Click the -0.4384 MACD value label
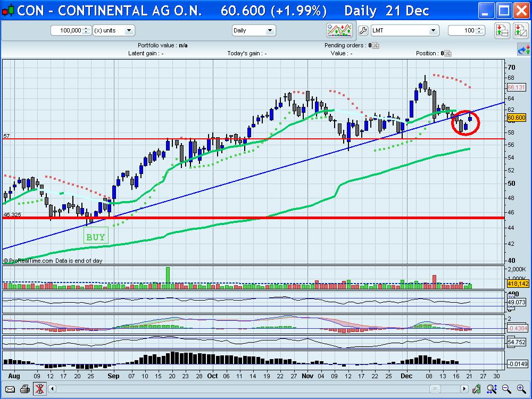The height and width of the screenshot is (399, 532). [517, 328]
